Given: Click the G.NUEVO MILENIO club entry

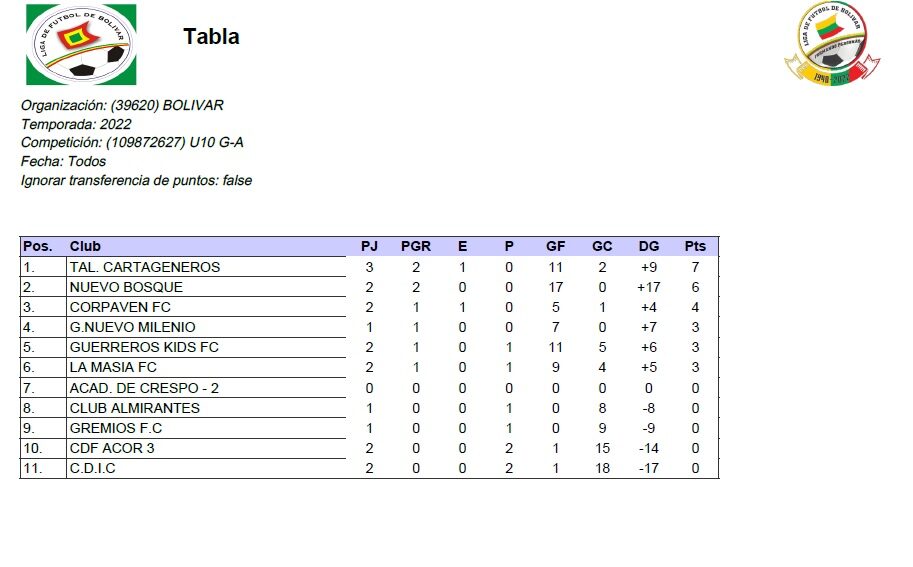Looking at the screenshot, I should coord(132,327).
